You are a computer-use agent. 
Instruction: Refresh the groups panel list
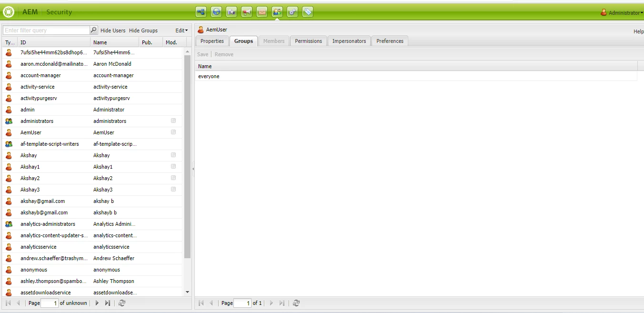(296, 303)
